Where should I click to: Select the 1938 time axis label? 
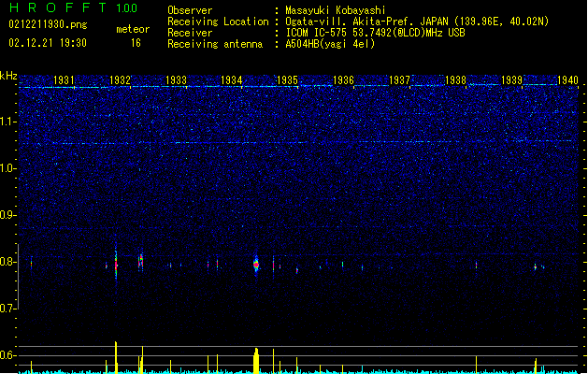tap(455, 80)
